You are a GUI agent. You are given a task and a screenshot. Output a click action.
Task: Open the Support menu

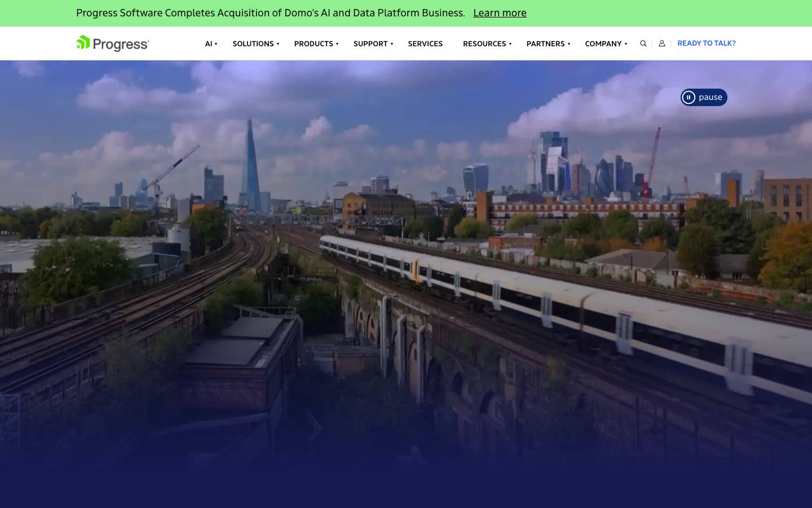click(370, 43)
